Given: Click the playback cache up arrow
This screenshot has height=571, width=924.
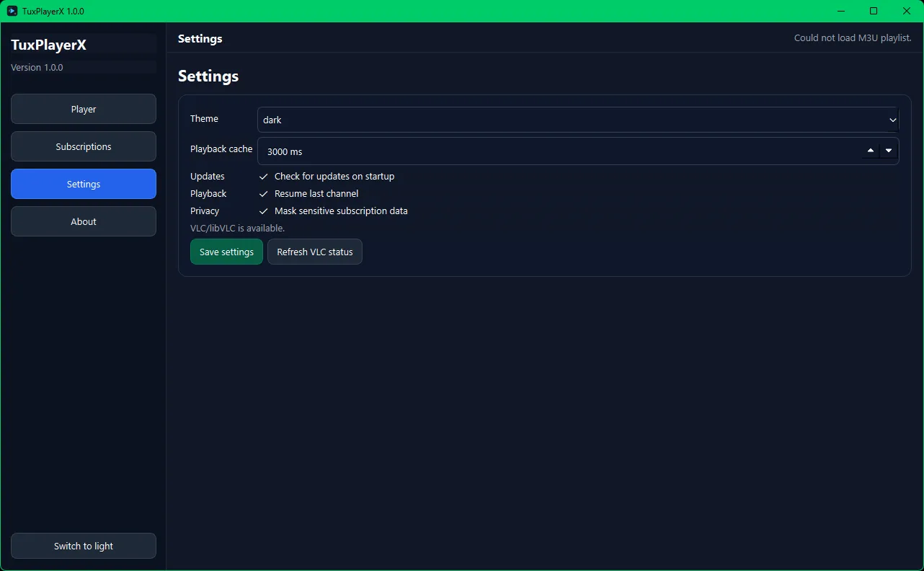Looking at the screenshot, I should tap(871, 151).
